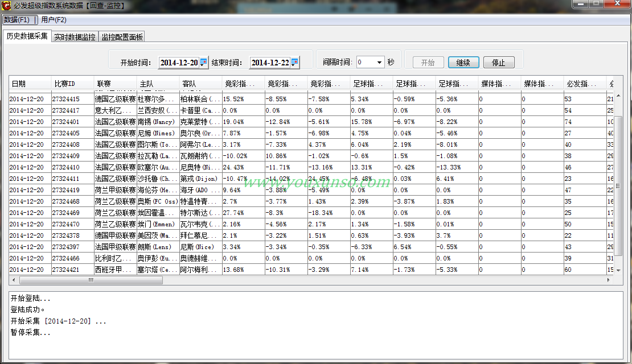This screenshot has width=632, height=364.
Task: Open the 数据(F1) menu
Action: [17, 20]
